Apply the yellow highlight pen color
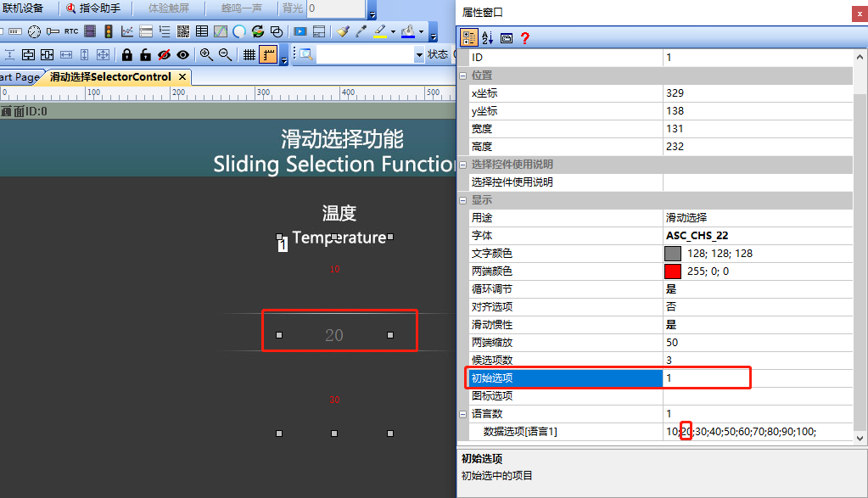The height and width of the screenshot is (498, 868). (x=380, y=31)
